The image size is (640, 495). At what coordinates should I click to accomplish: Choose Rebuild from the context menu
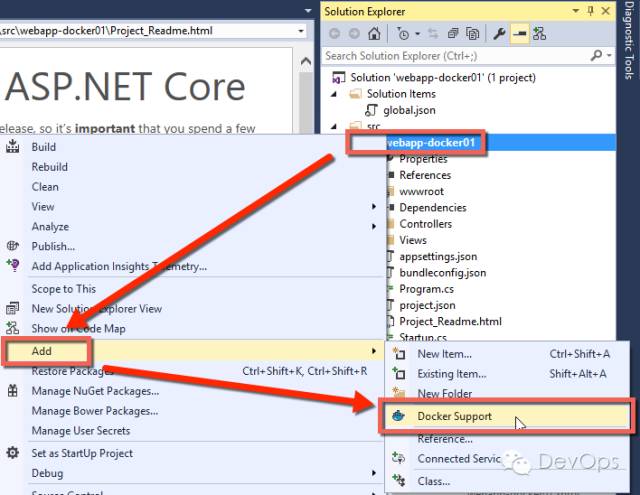click(49, 167)
